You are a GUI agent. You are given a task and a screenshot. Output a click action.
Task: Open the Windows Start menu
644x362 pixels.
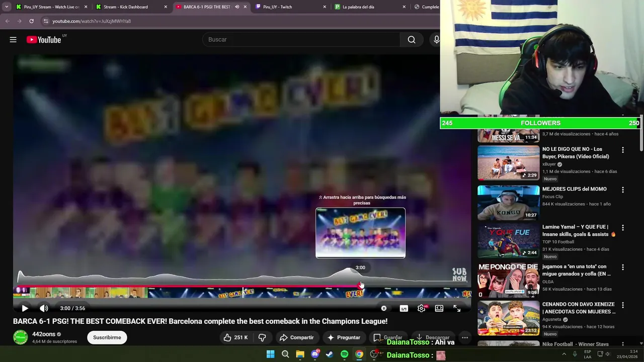(x=270, y=354)
